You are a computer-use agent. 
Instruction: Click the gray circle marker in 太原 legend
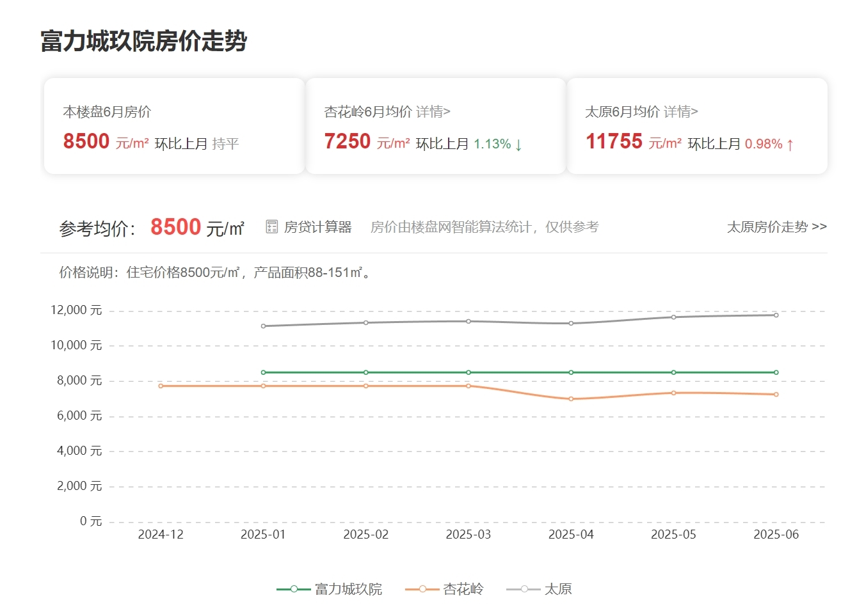coord(523,588)
